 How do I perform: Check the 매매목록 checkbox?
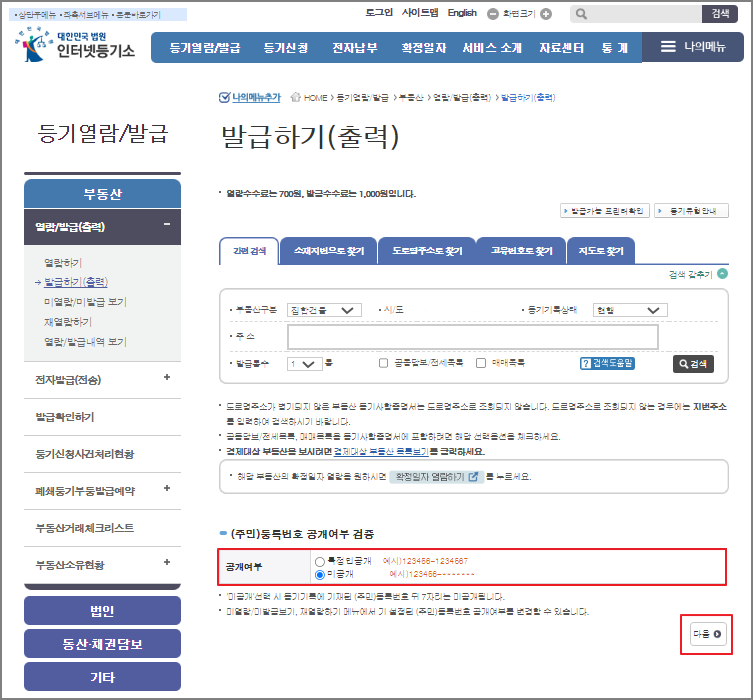pos(481,363)
